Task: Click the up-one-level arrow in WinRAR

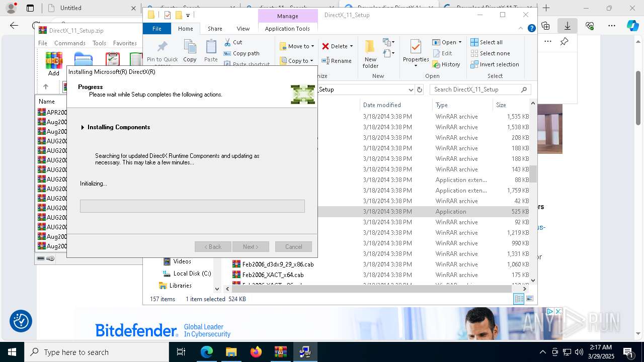Action: pyautogui.click(x=46, y=86)
